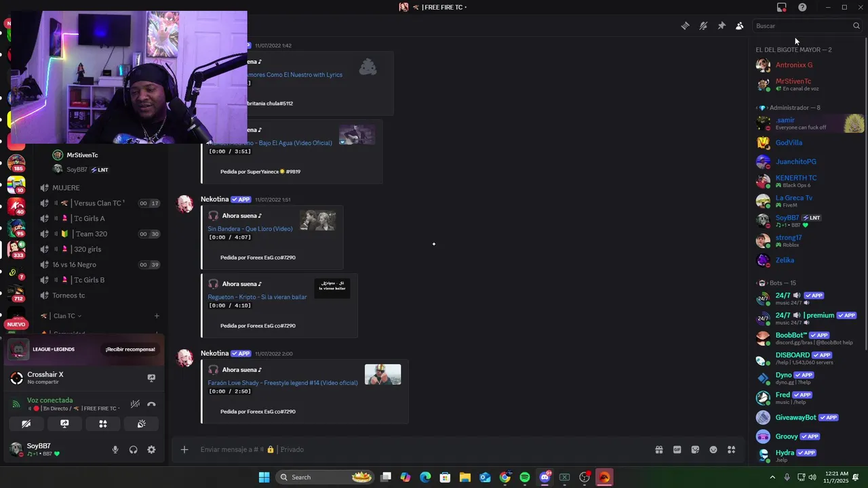Open File Explorer from the taskbar
This screenshot has width=868, height=488.
pos(465,477)
